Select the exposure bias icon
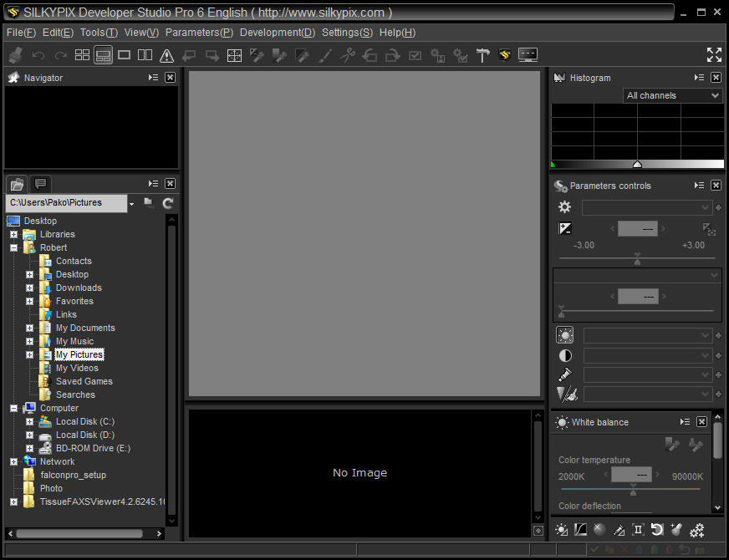The image size is (729, 560). click(565, 228)
